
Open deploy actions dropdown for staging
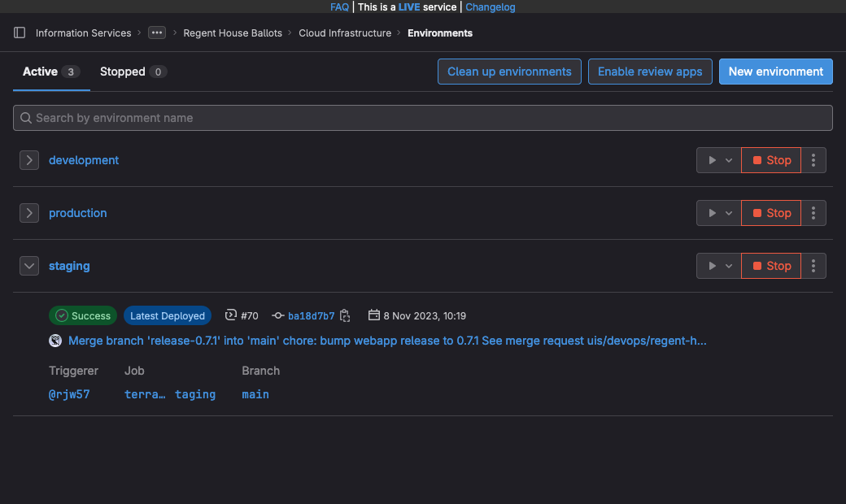[719, 266]
